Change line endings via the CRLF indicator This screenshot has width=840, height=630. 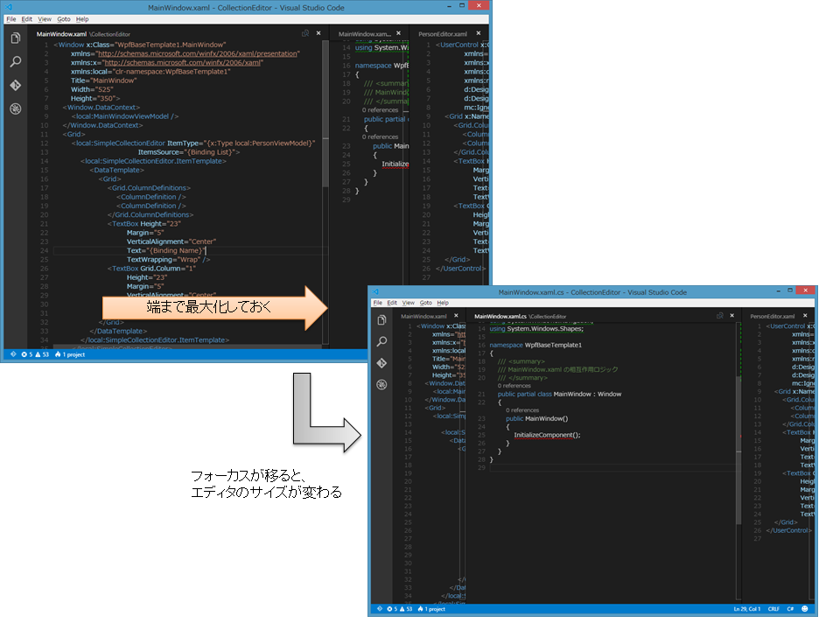coord(773,609)
